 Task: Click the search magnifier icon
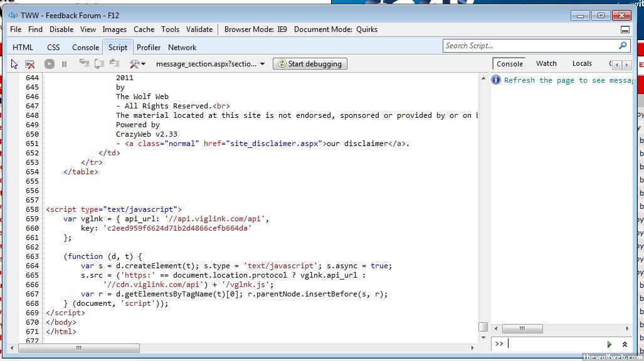(623, 46)
